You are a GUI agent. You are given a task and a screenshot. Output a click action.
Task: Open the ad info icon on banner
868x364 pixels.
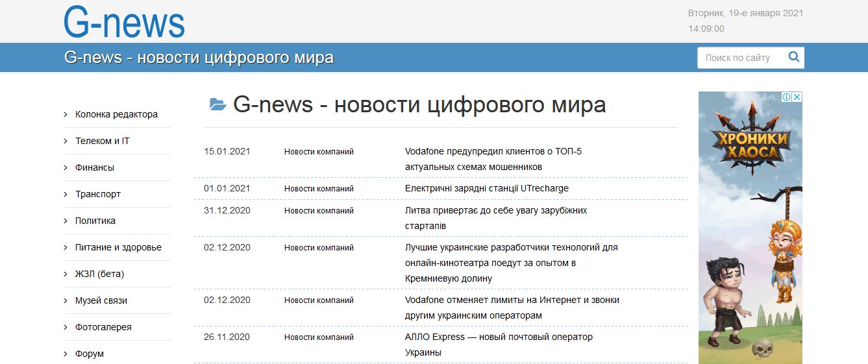point(786,97)
